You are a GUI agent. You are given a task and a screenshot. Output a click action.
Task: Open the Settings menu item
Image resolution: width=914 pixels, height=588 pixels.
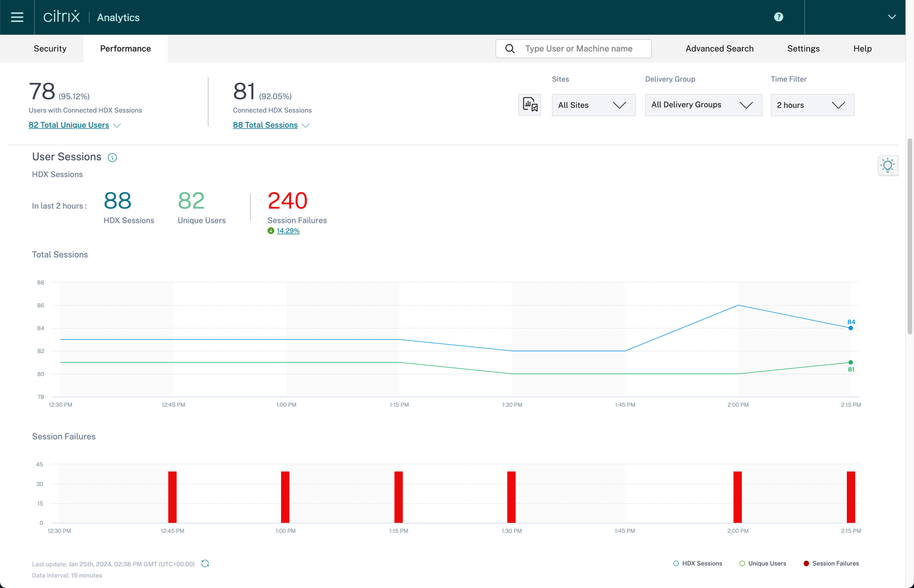pyautogui.click(x=803, y=49)
